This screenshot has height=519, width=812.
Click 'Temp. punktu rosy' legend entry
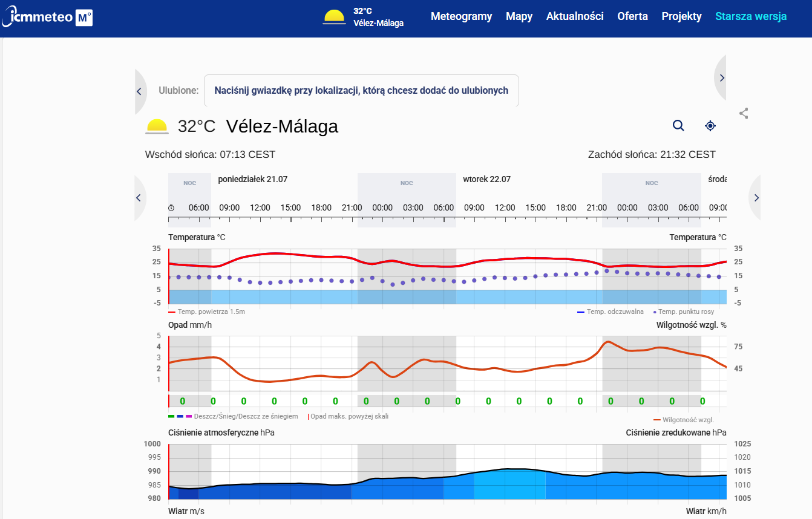[x=684, y=312]
